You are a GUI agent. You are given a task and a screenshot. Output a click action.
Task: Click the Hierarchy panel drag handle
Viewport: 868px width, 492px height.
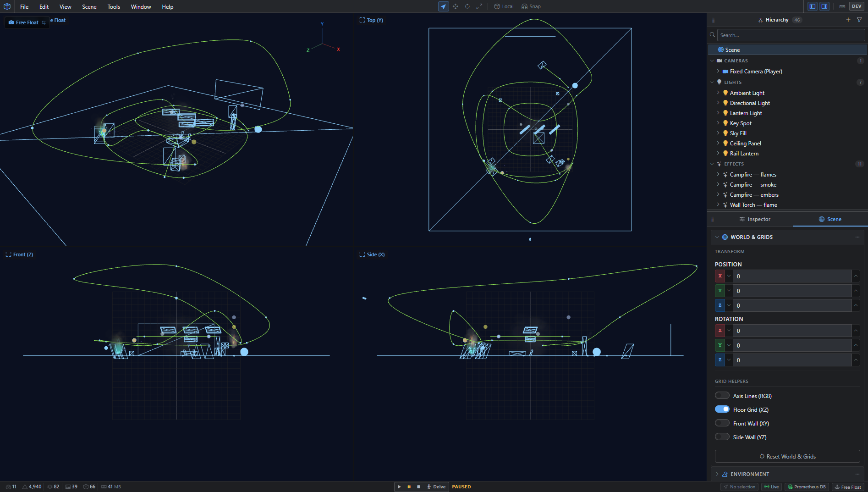click(x=713, y=20)
